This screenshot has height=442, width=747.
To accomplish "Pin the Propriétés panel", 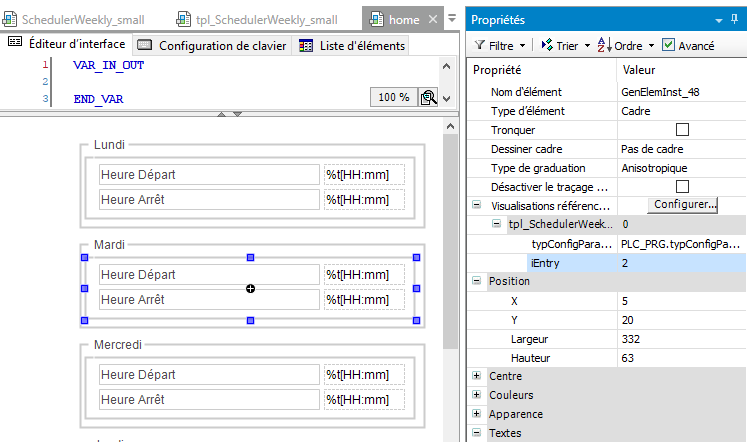I will pos(719,20).
